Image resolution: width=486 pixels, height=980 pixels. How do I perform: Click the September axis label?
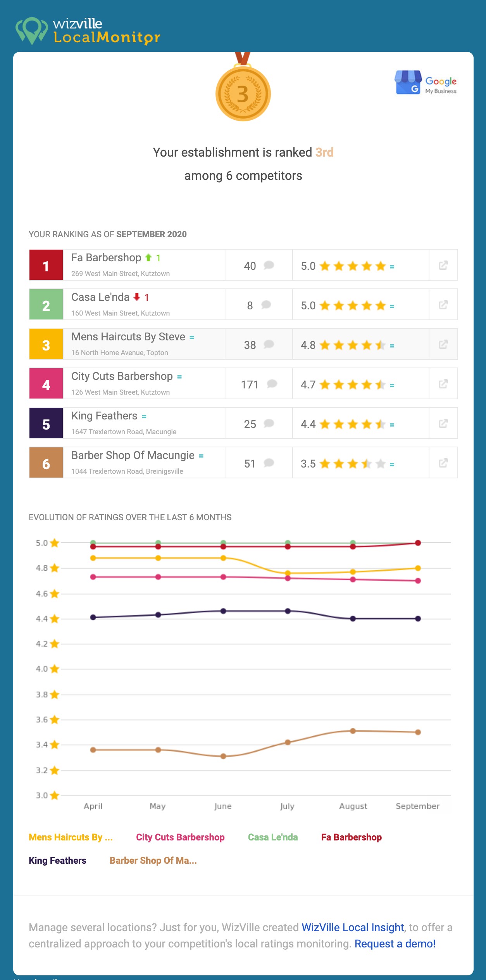click(418, 806)
